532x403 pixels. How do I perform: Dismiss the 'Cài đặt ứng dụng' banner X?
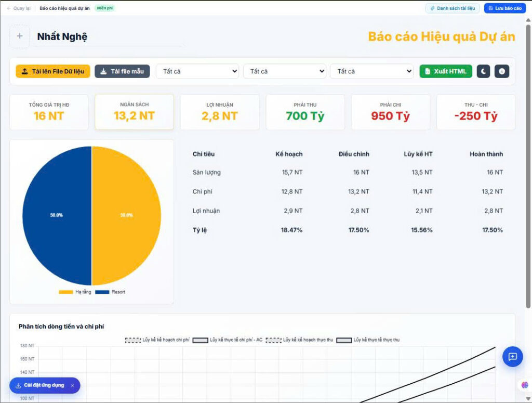point(72,386)
